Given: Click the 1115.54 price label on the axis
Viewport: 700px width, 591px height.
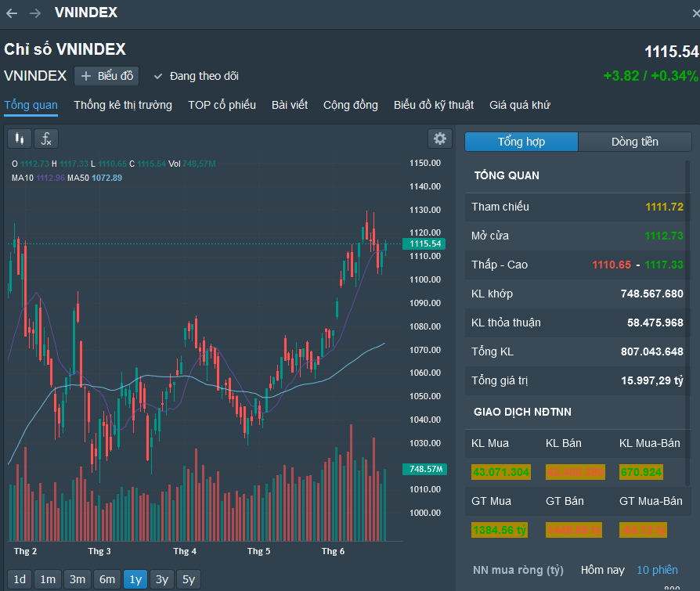Looking at the screenshot, I should pos(427,244).
